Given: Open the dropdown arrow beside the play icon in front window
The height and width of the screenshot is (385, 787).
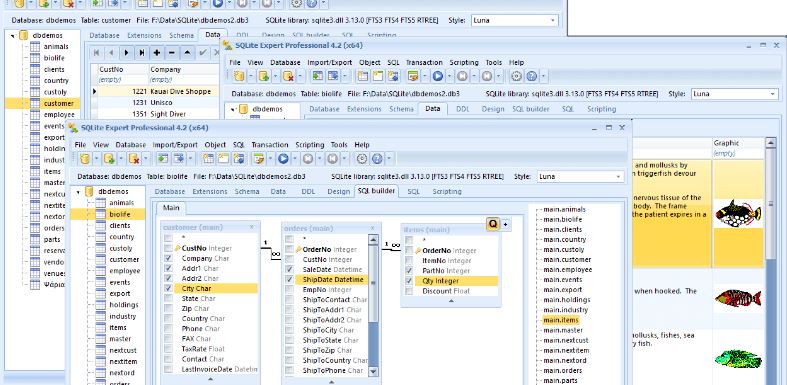Looking at the screenshot, I should click(x=294, y=159).
